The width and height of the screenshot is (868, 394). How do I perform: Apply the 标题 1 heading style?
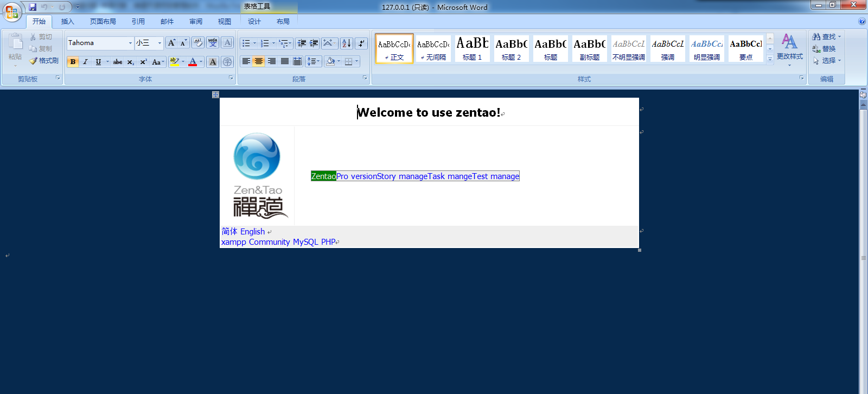pos(472,48)
